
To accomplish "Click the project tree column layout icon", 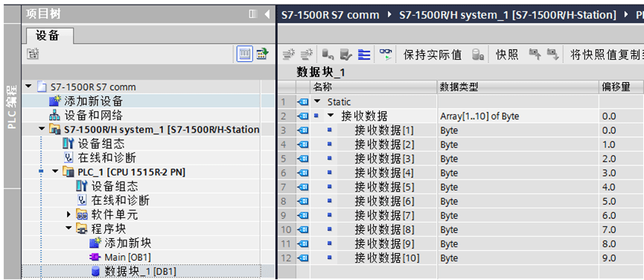I will tap(253, 14).
